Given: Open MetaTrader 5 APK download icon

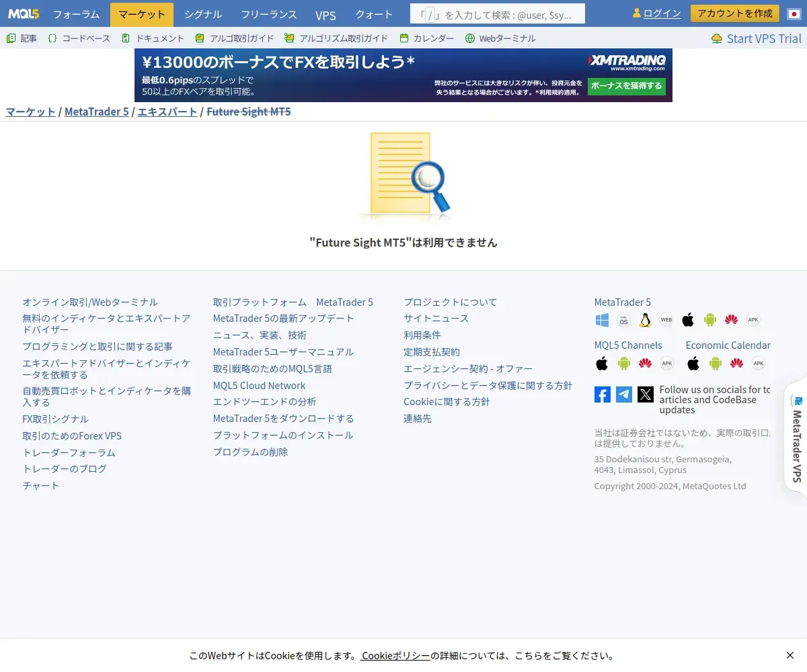Looking at the screenshot, I should pyautogui.click(x=753, y=320).
